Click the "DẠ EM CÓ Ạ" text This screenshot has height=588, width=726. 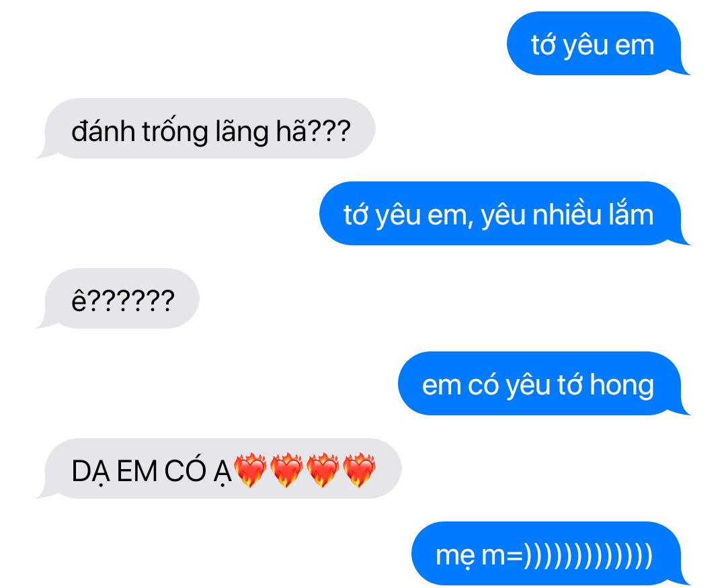[151, 472]
